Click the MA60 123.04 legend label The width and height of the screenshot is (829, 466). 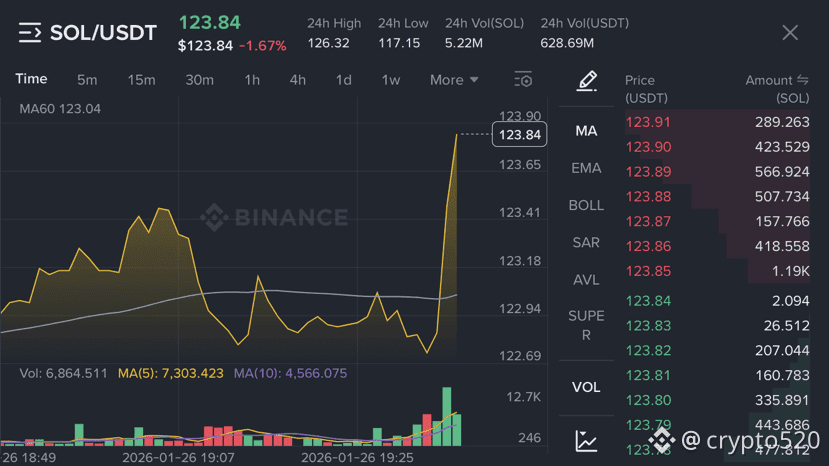(x=60, y=109)
